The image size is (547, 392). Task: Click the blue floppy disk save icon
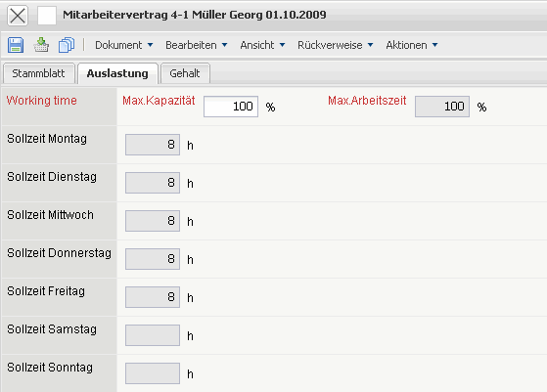click(x=16, y=45)
